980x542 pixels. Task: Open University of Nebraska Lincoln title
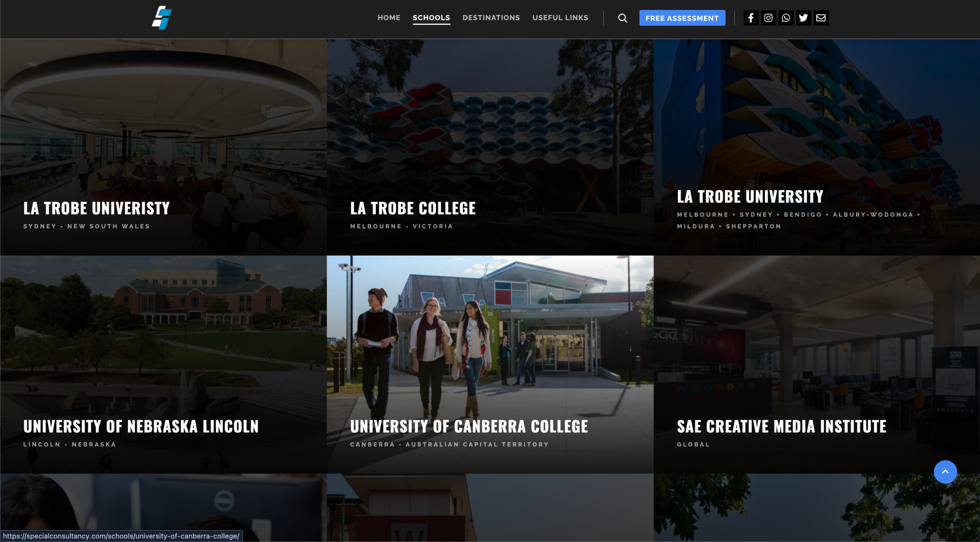tap(141, 426)
